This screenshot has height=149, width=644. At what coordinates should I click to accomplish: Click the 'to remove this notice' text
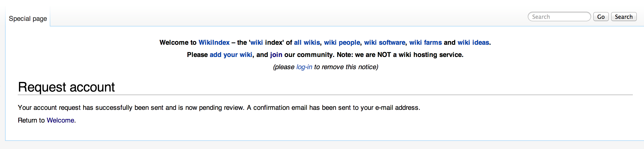click(346, 67)
